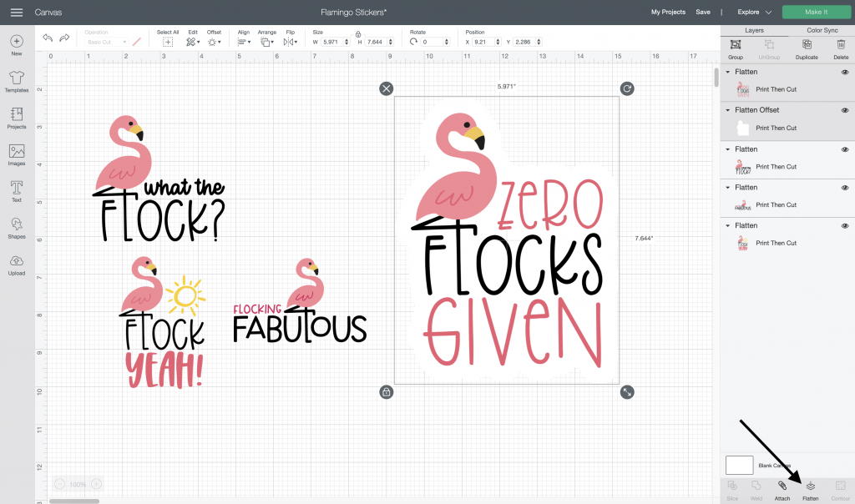Click the resize handle on selection
The height and width of the screenshot is (504, 855).
pyautogui.click(x=627, y=391)
